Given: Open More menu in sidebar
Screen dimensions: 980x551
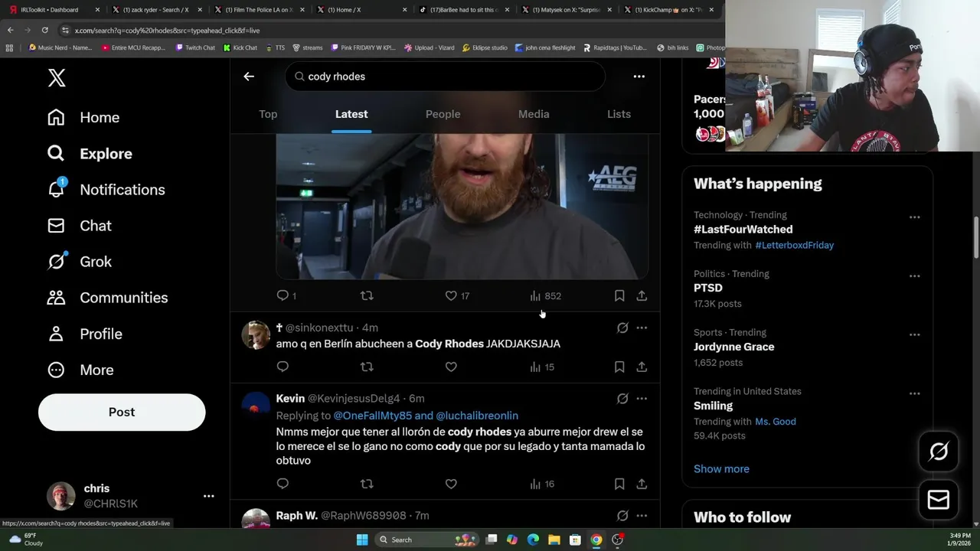Looking at the screenshot, I should (x=80, y=370).
